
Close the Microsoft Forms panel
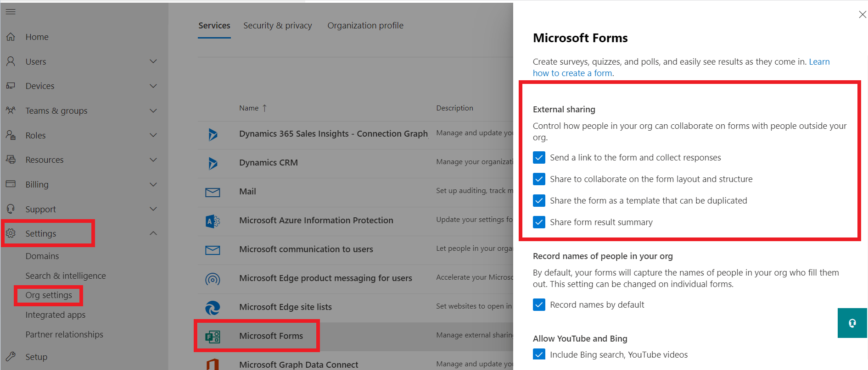click(862, 15)
